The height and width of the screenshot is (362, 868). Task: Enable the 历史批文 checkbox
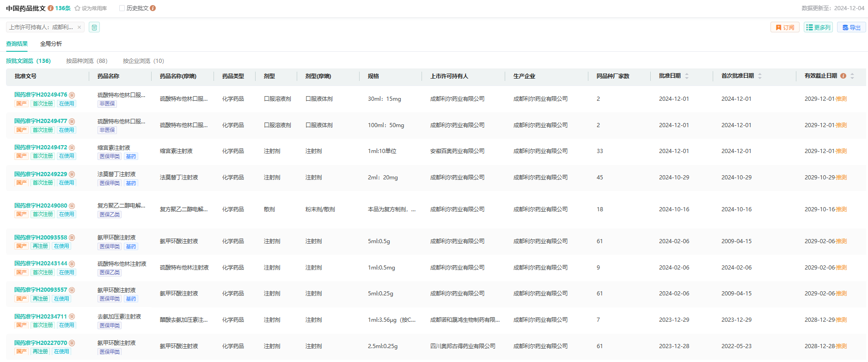[122, 8]
